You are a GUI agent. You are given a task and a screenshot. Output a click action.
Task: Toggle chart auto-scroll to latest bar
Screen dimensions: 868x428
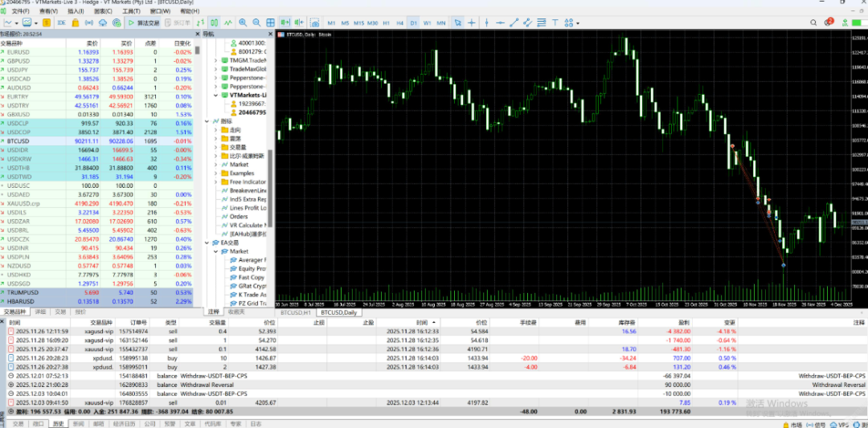284,22
